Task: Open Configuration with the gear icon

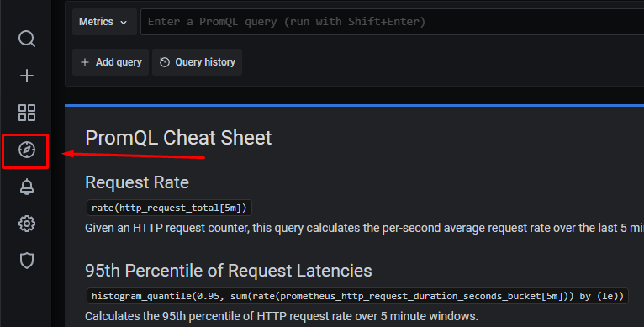Action: 27,224
